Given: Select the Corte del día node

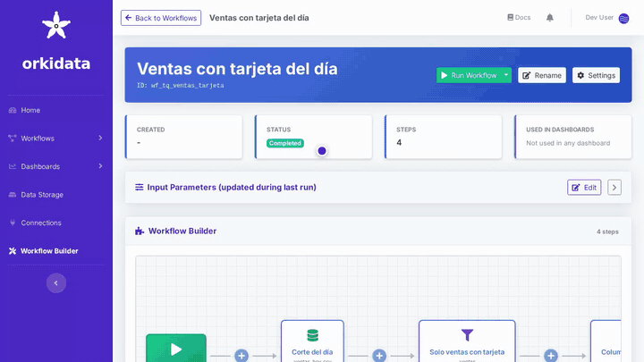Looking at the screenshot, I should tap(312, 341).
